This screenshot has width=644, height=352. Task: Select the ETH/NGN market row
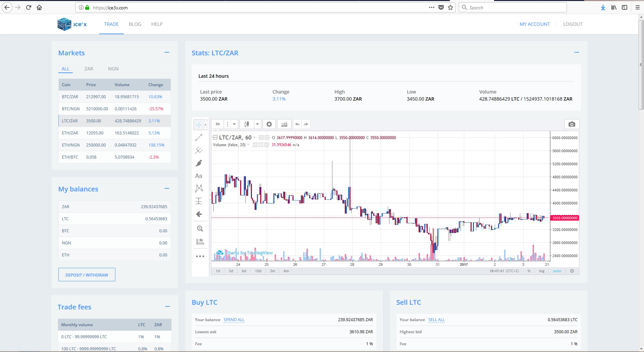coord(115,145)
